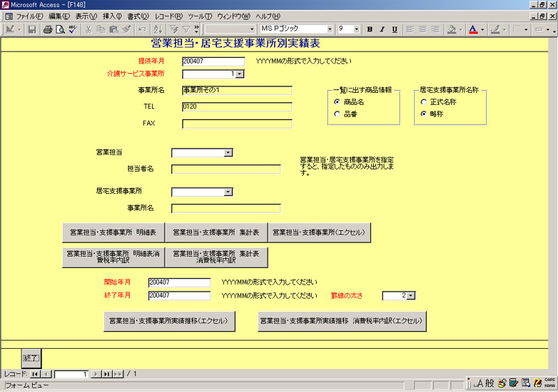The height and width of the screenshot is (392, 558).
Task: Click the 営業担当・支援事業所(エクセル) button
Action: 319,232
